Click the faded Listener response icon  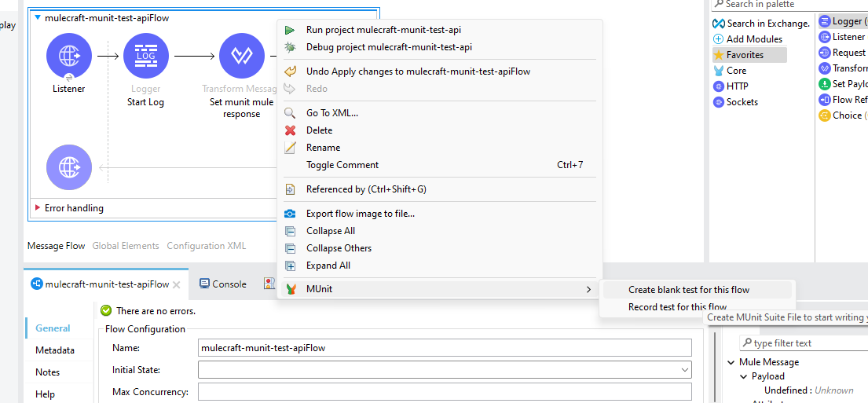click(x=69, y=167)
